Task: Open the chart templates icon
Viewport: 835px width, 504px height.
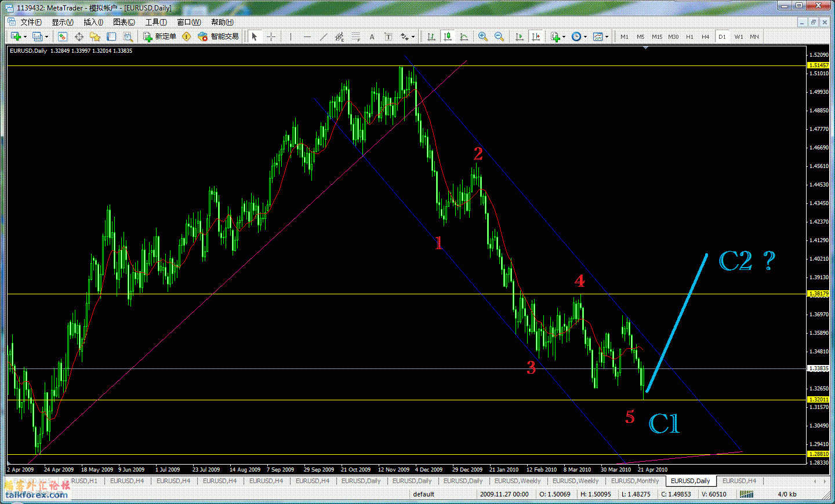Action: (x=598, y=36)
